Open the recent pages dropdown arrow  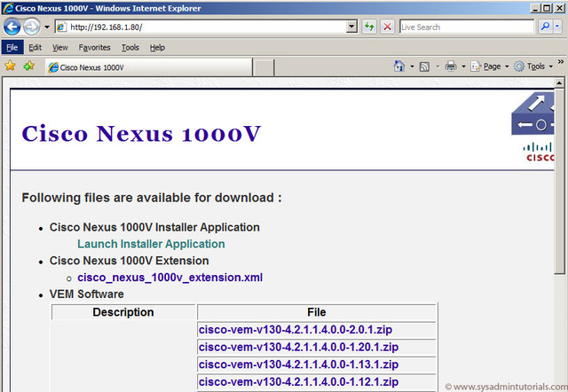point(47,27)
